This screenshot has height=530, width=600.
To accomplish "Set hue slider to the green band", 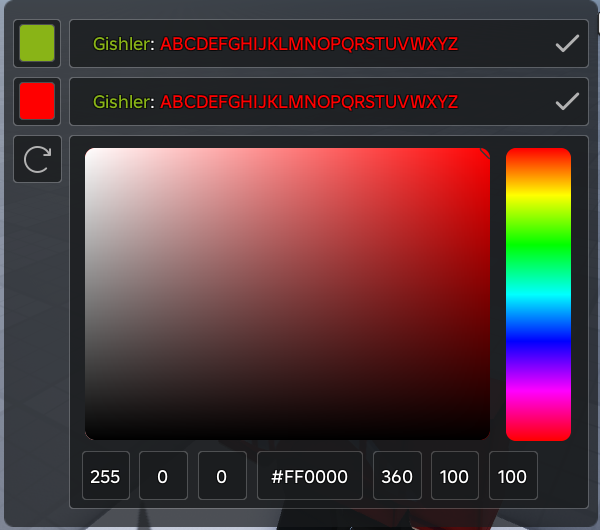I will (538, 245).
